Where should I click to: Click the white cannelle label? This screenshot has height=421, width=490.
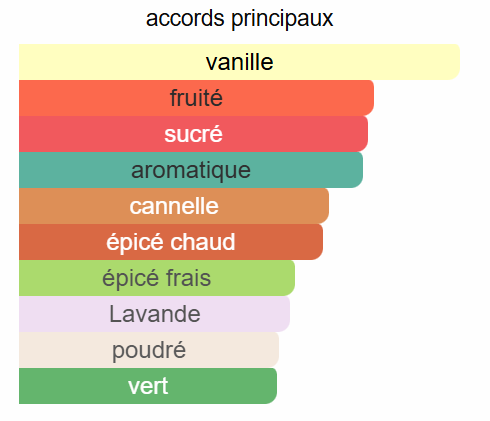click(x=174, y=206)
